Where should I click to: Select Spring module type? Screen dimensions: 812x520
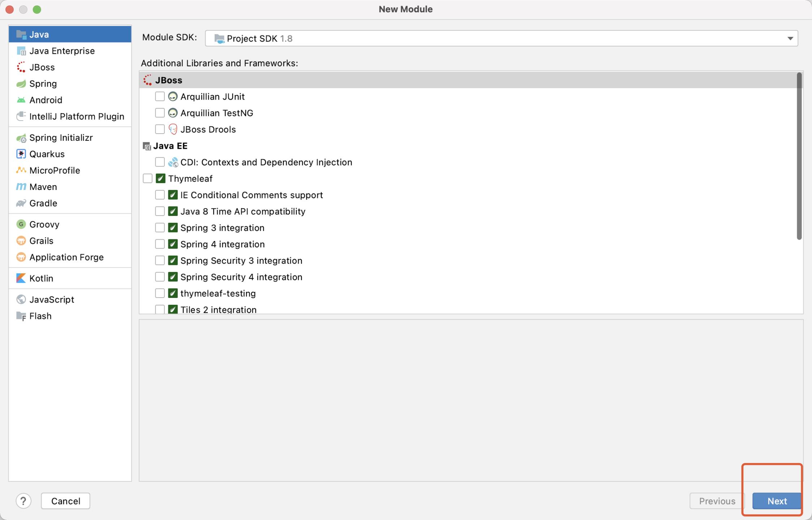[70, 84]
